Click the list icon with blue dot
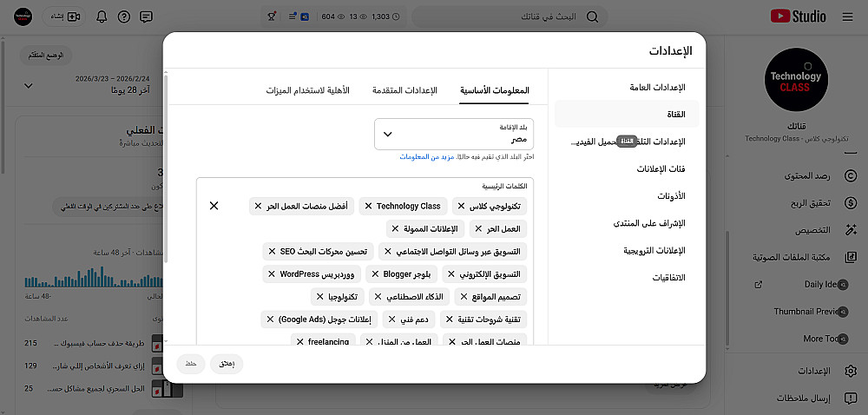Image resolution: width=868 pixels, height=415 pixels. (293, 16)
